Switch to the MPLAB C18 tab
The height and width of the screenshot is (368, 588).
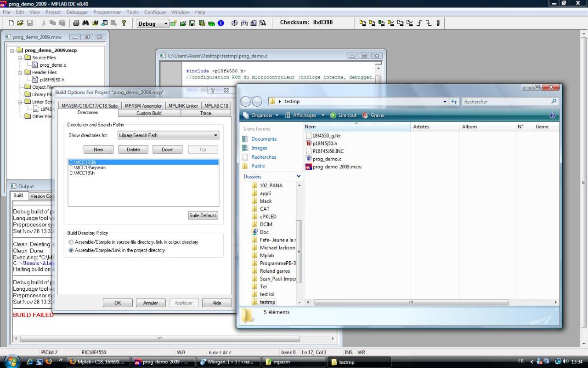(216, 106)
